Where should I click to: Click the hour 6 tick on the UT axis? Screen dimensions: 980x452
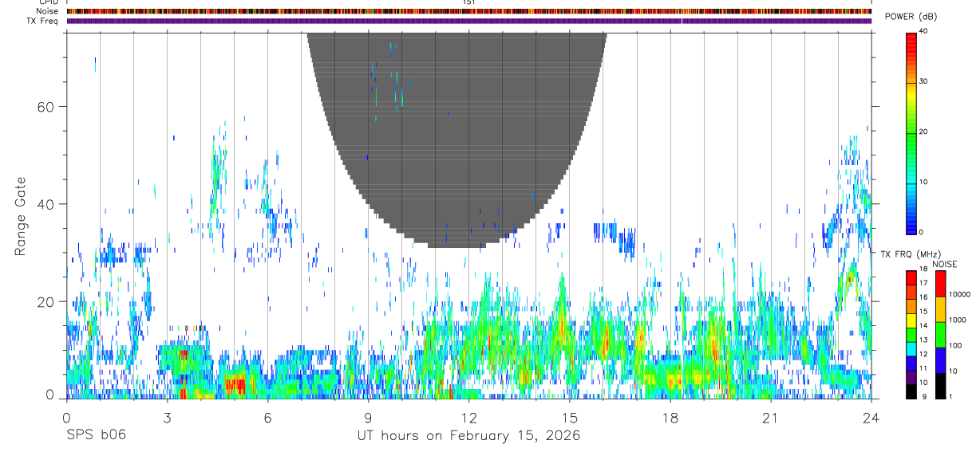pos(267,418)
